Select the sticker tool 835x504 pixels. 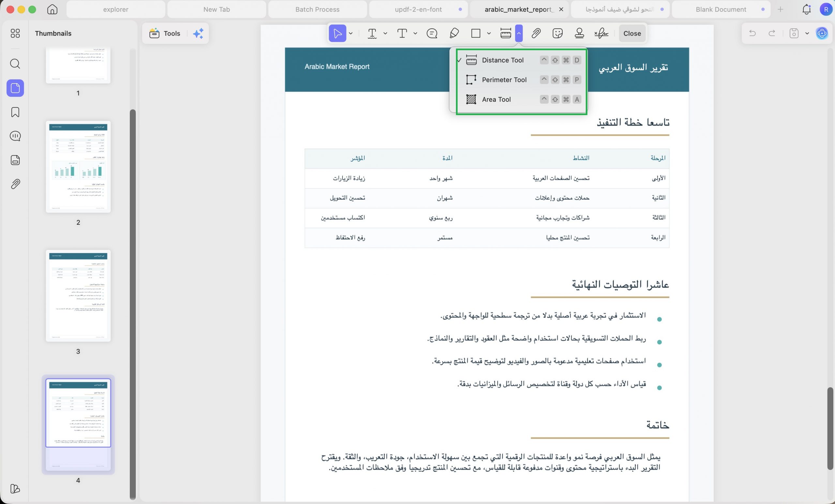coord(557,33)
